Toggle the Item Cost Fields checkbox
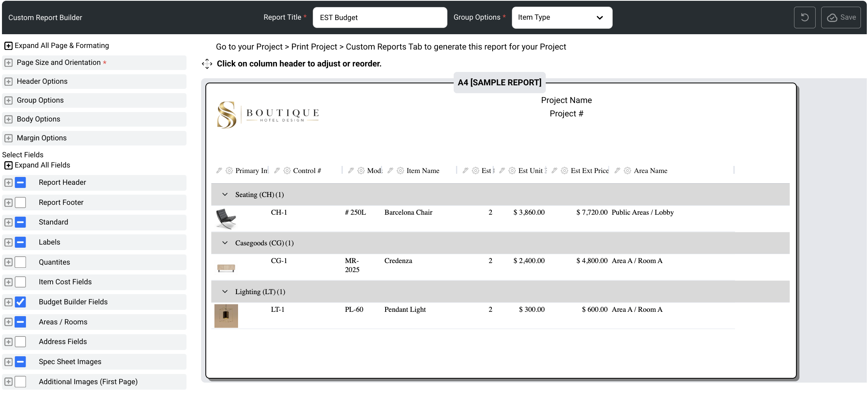Viewport: 868px width, 394px height. [x=20, y=282]
